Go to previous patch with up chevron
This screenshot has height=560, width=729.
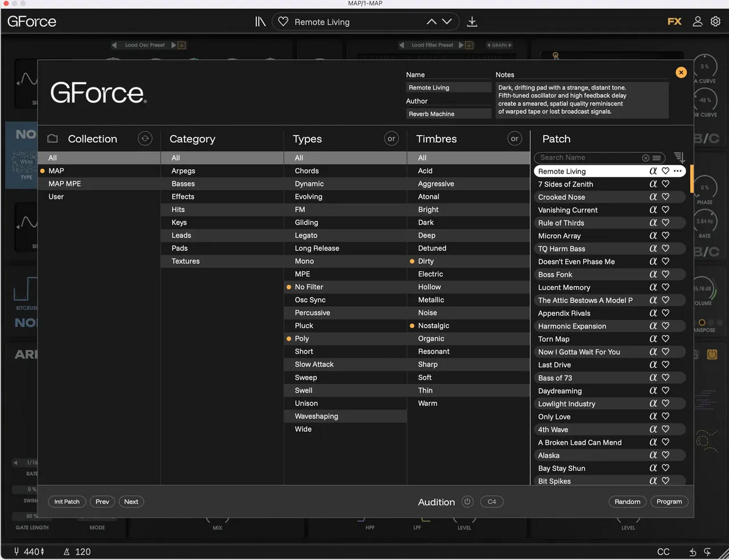(x=431, y=22)
